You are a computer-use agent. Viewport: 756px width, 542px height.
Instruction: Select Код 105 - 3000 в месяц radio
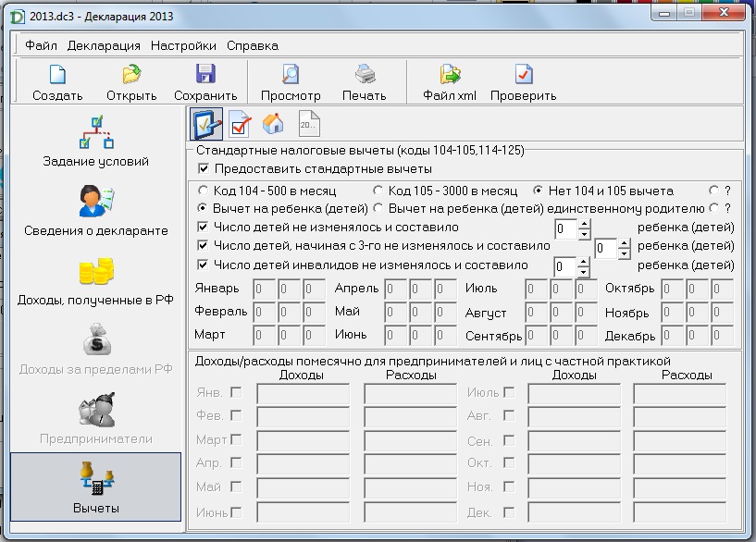378,191
